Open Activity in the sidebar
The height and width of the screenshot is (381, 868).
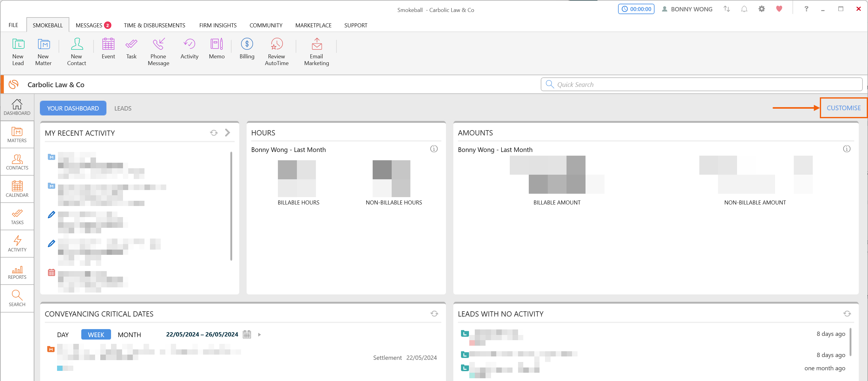(x=17, y=244)
